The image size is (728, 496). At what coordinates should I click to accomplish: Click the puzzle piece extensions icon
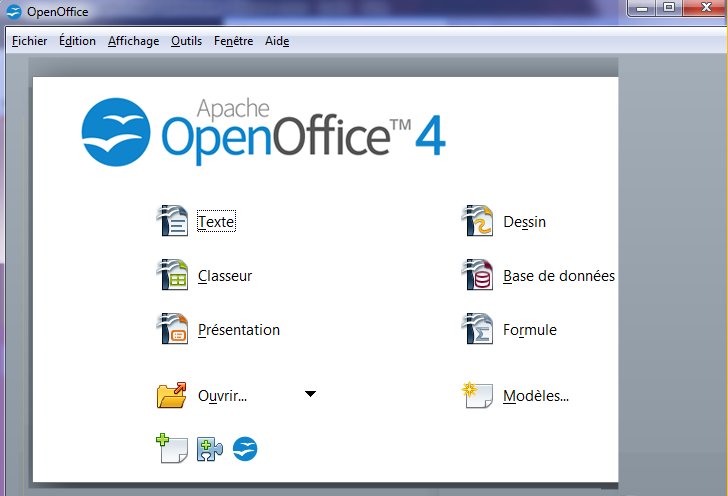pyautogui.click(x=210, y=449)
